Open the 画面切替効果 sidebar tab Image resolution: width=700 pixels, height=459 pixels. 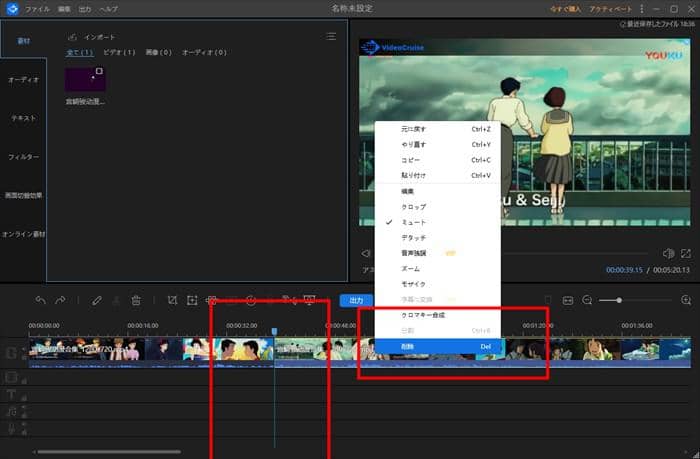click(x=23, y=196)
